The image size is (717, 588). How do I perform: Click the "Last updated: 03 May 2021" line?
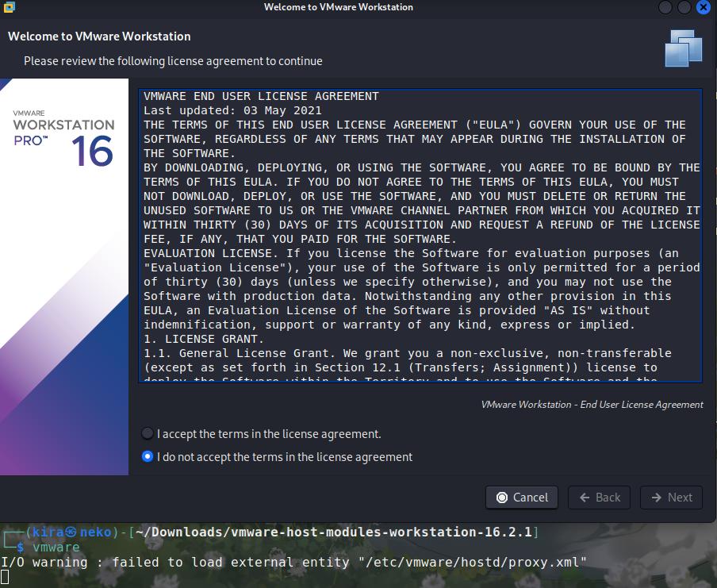(232, 110)
